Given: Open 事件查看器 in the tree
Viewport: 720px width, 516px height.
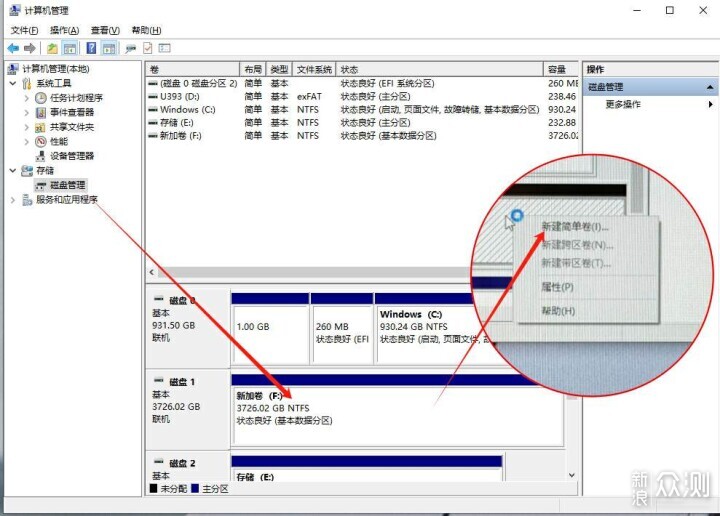Looking at the screenshot, I should (72, 112).
